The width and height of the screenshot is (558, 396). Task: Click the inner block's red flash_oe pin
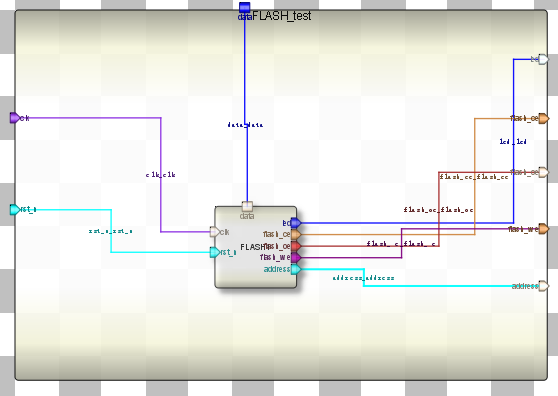pos(296,246)
